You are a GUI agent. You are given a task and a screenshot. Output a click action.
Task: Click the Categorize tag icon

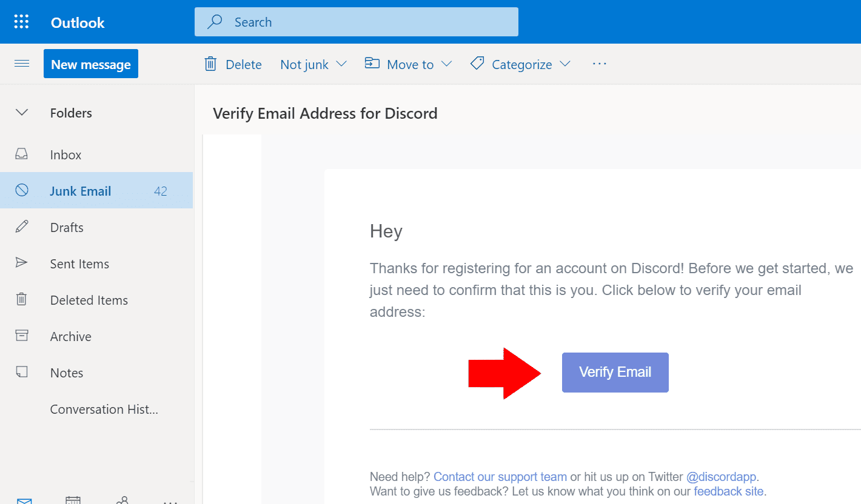coord(477,63)
